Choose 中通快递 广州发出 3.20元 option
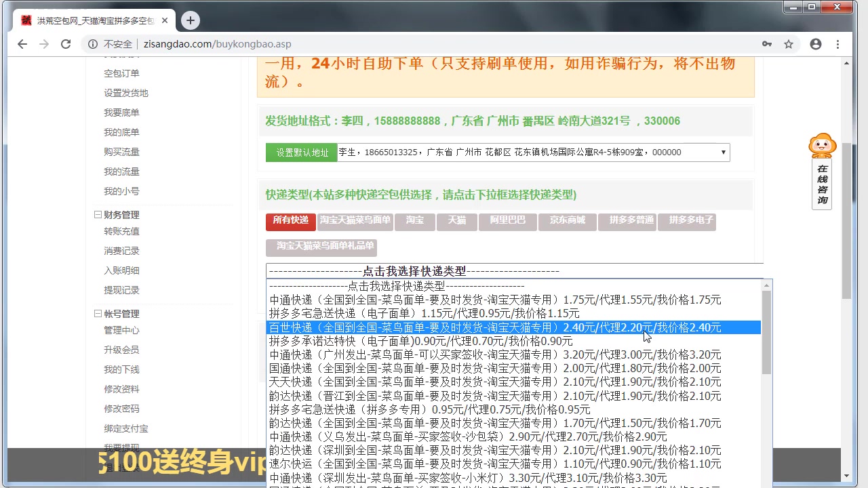Image resolution: width=868 pixels, height=488 pixels. [x=513, y=354]
